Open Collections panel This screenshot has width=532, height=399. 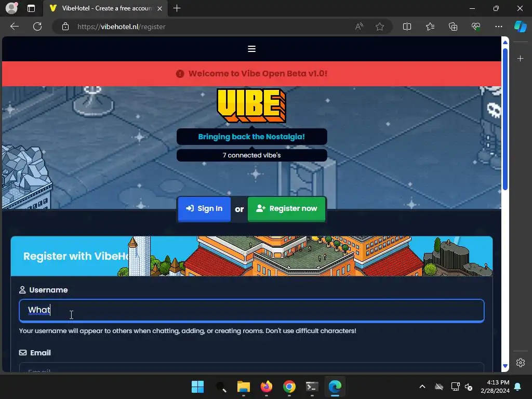coord(453,26)
